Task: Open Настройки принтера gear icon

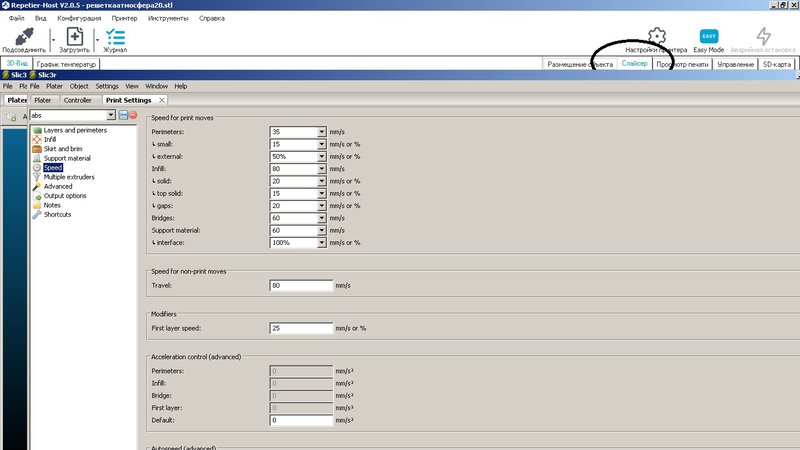Action: point(656,37)
